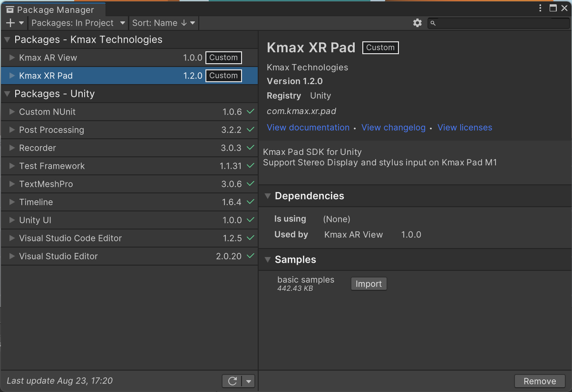Click the package id 'com.kmax.xr.pad'

pos(301,111)
